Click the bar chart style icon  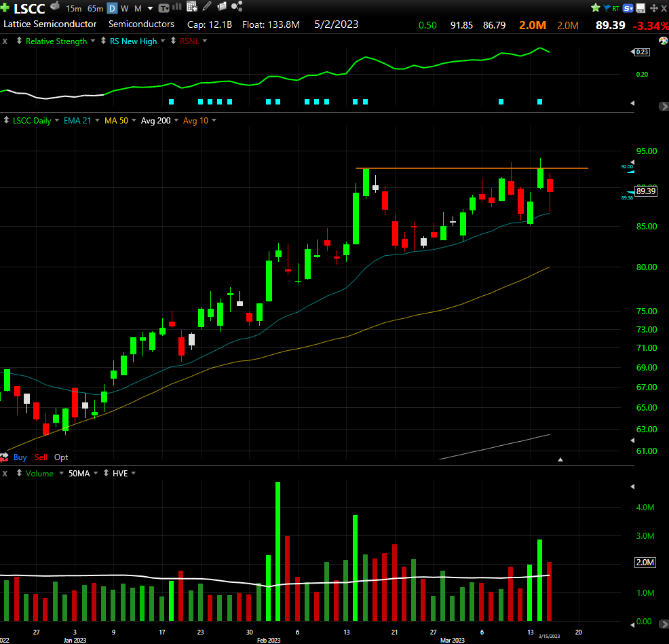click(x=176, y=6)
